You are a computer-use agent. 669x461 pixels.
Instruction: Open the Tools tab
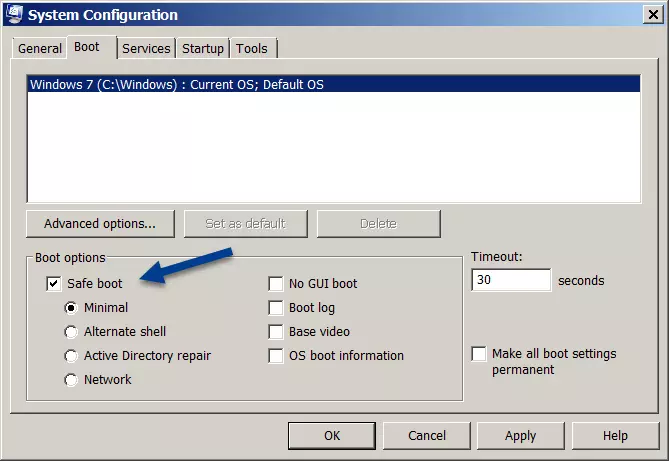(252, 48)
